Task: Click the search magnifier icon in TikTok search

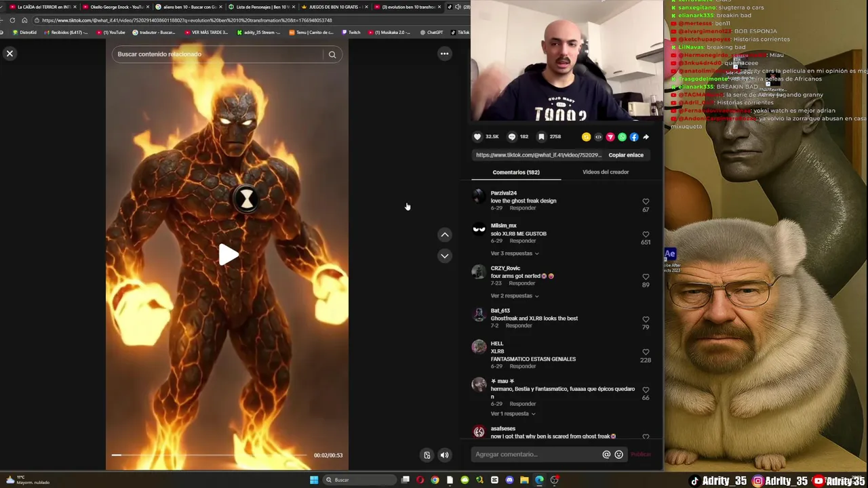Action: point(332,54)
